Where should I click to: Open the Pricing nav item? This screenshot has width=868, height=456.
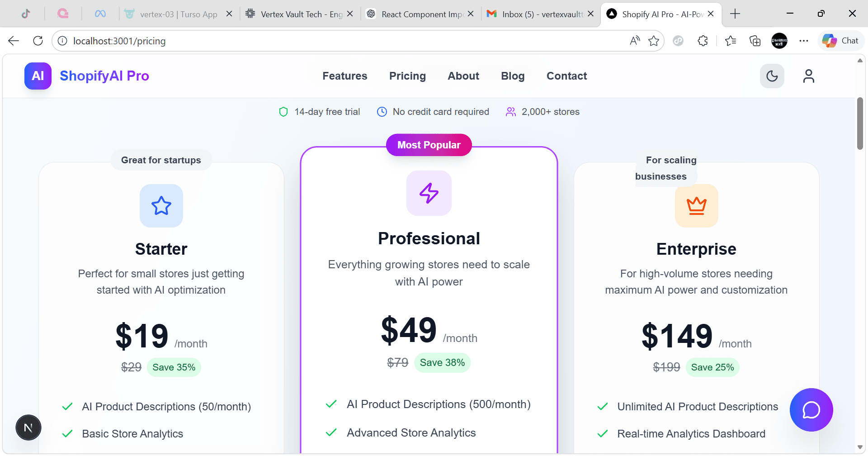pyautogui.click(x=407, y=76)
